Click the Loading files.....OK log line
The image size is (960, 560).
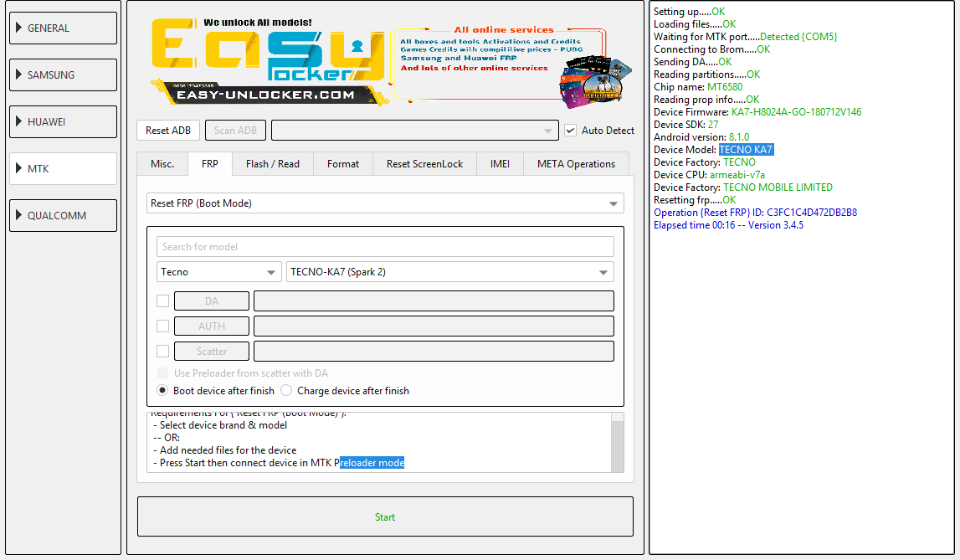click(x=695, y=24)
